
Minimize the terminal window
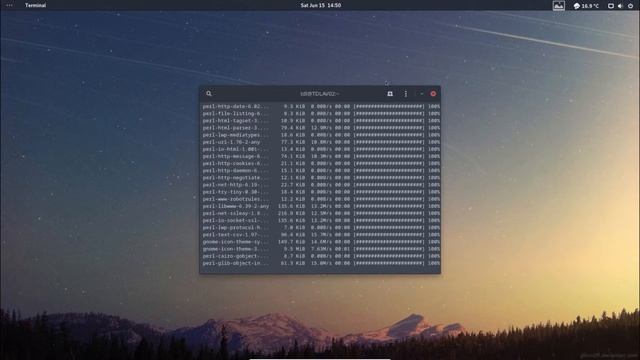point(422,94)
